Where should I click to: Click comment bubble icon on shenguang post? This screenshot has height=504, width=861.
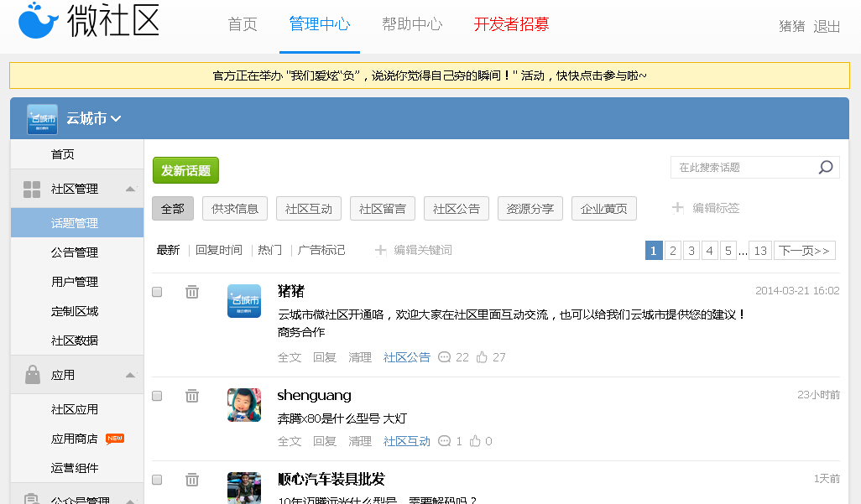444,441
